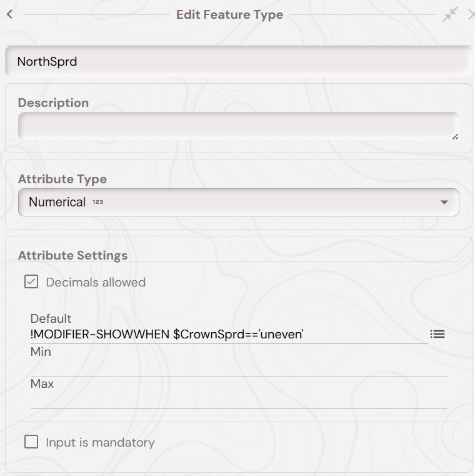Image resolution: width=475 pixels, height=476 pixels.
Task: Open the list icon beside the Default field
Action: (x=437, y=334)
